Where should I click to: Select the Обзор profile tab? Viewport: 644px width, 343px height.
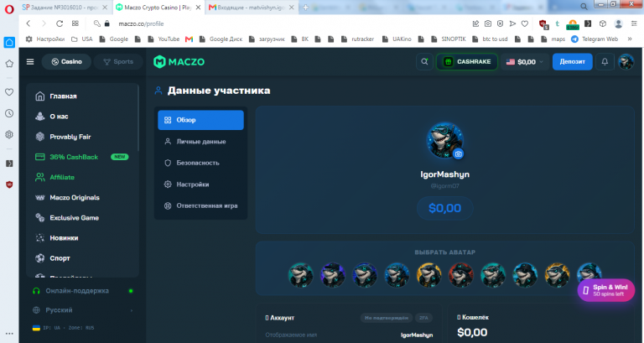[x=201, y=120]
